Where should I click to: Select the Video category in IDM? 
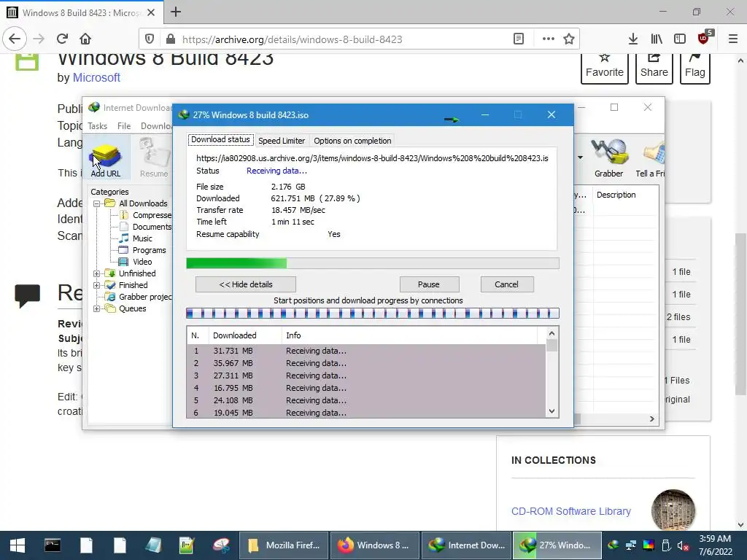click(142, 262)
